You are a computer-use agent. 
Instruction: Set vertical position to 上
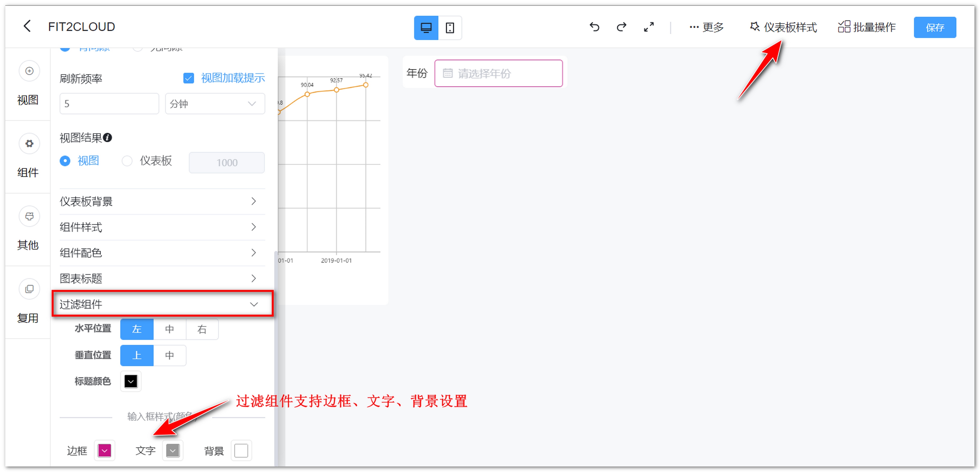click(137, 356)
